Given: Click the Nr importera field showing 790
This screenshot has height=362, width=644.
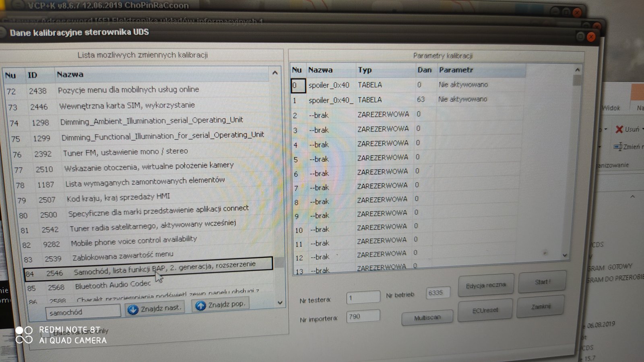Looking at the screenshot, I should pyautogui.click(x=363, y=317).
